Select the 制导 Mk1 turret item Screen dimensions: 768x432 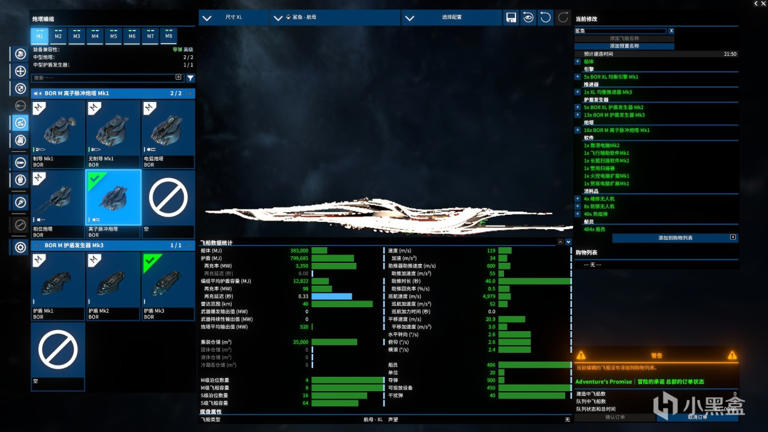pos(58,129)
